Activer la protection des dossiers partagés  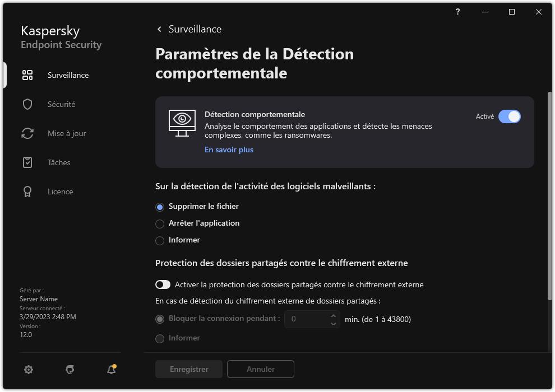163,284
